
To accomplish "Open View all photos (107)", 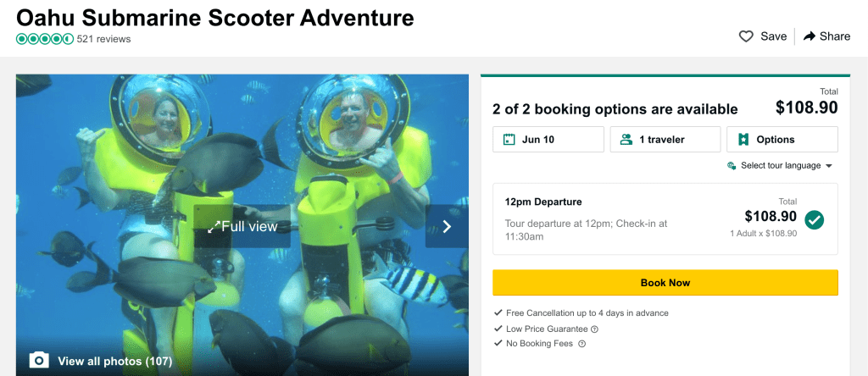I will (x=114, y=362).
